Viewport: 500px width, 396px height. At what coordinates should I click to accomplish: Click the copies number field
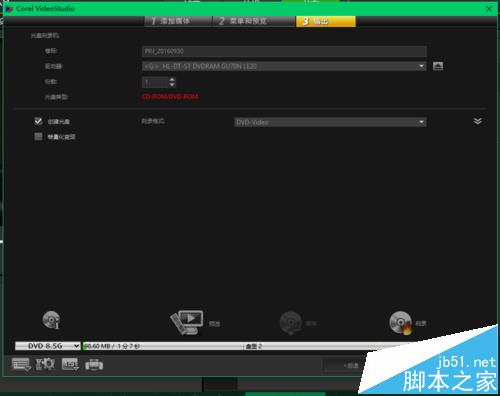(x=155, y=82)
